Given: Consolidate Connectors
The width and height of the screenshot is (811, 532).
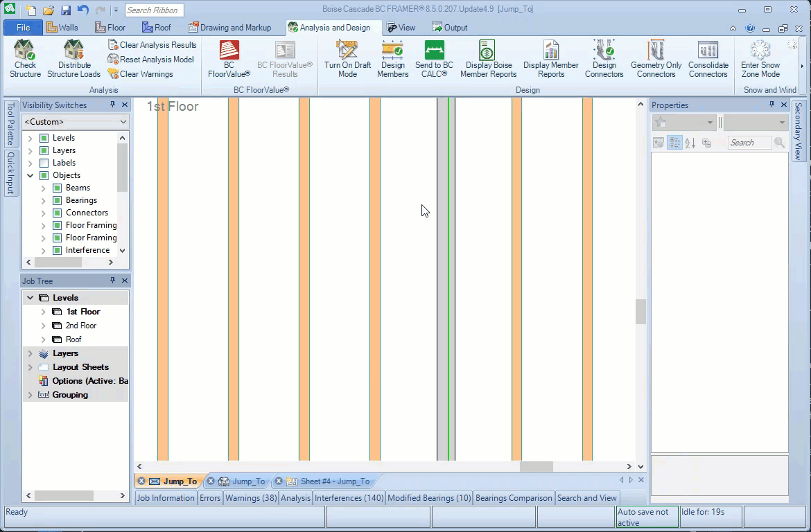Looking at the screenshot, I should coord(708,59).
